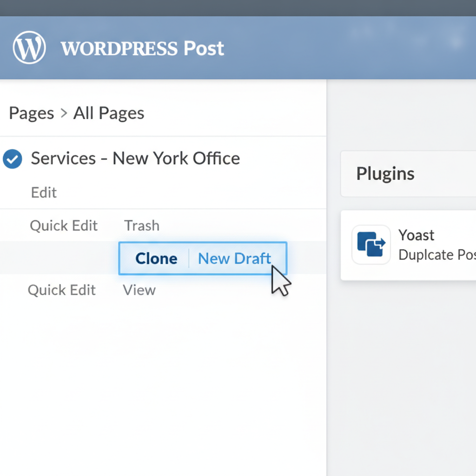The image size is (476, 476).
Task: Go to Pages in the breadcrumb
Action: pyautogui.click(x=32, y=113)
